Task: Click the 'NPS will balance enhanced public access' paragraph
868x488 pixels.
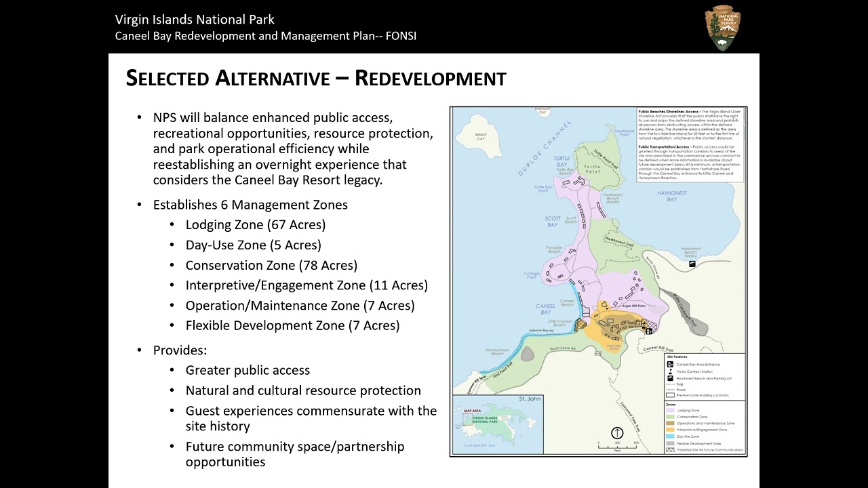Action: tap(293, 149)
